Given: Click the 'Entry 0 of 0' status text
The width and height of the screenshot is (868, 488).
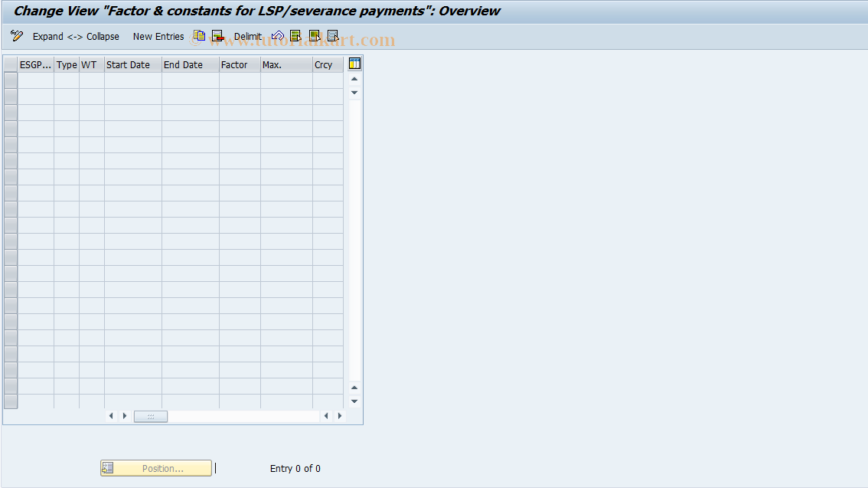Looking at the screenshot, I should pos(295,469).
